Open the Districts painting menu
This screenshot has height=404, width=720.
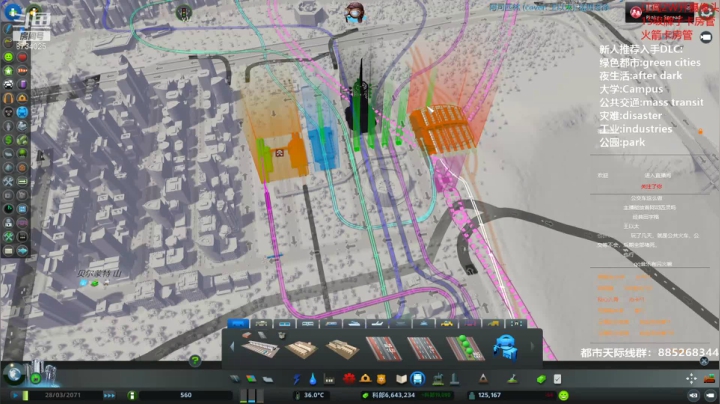[x=268, y=379]
